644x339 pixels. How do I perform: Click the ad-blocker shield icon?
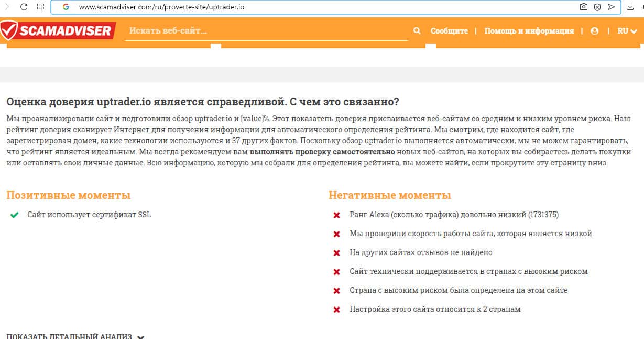(597, 7)
